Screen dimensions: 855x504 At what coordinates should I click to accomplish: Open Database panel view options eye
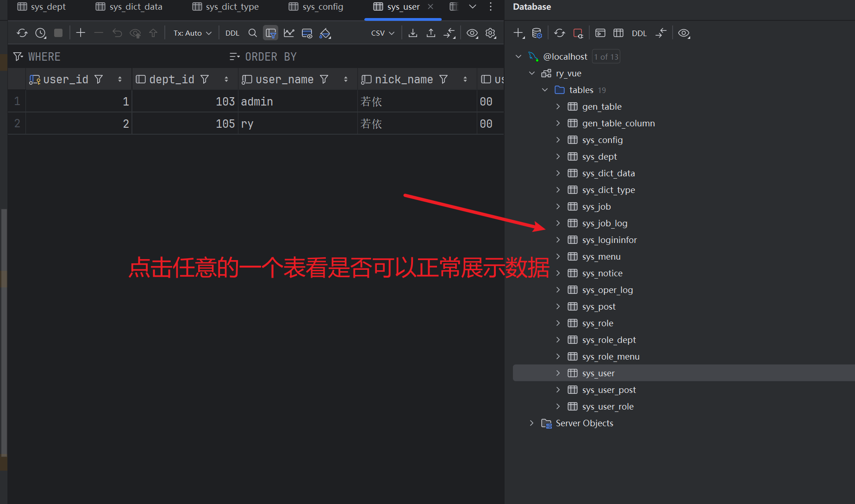click(684, 33)
